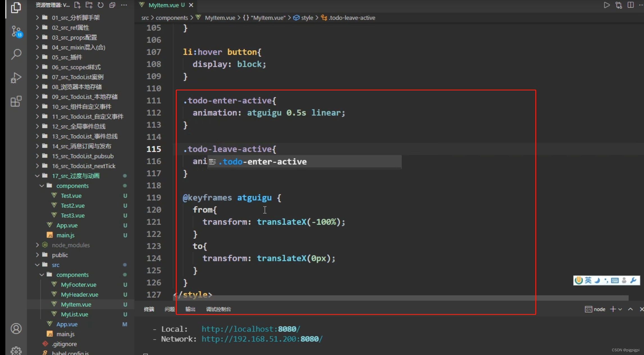Open the Extensions view
This screenshot has height=355, width=644.
point(16,101)
